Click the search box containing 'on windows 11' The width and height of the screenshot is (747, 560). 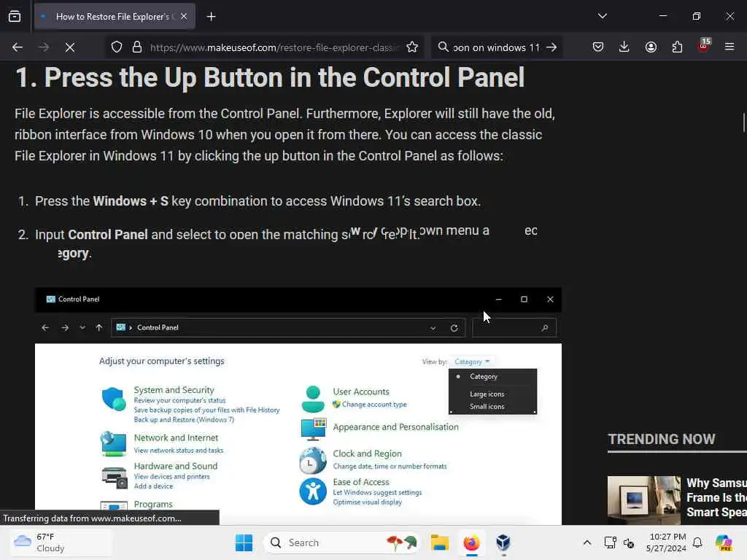[x=495, y=47]
